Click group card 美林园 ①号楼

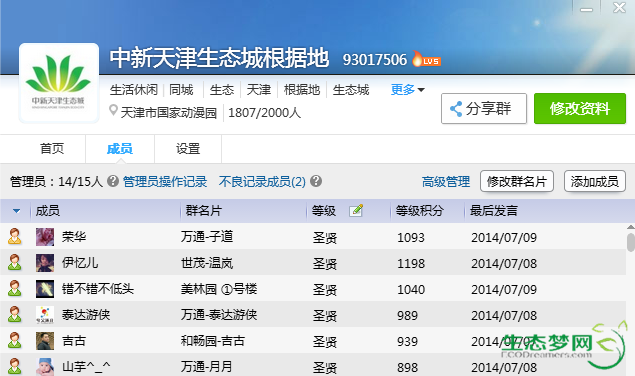219,288
